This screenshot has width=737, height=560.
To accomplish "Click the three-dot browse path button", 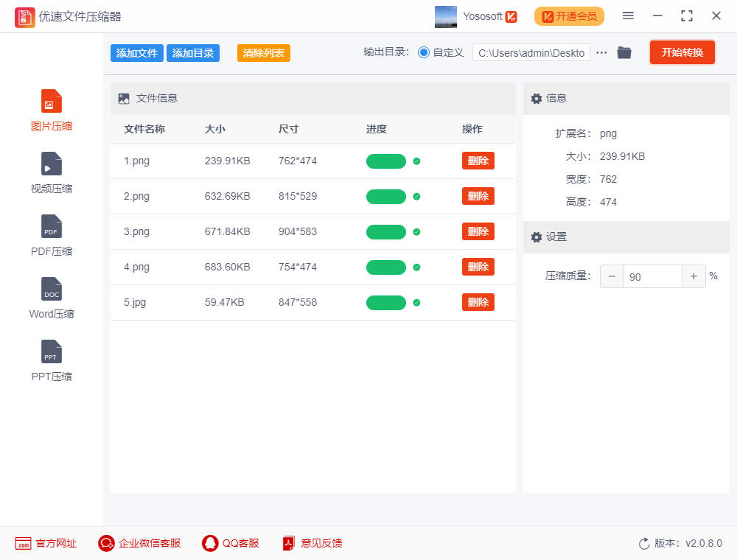I will click(601, 52).
